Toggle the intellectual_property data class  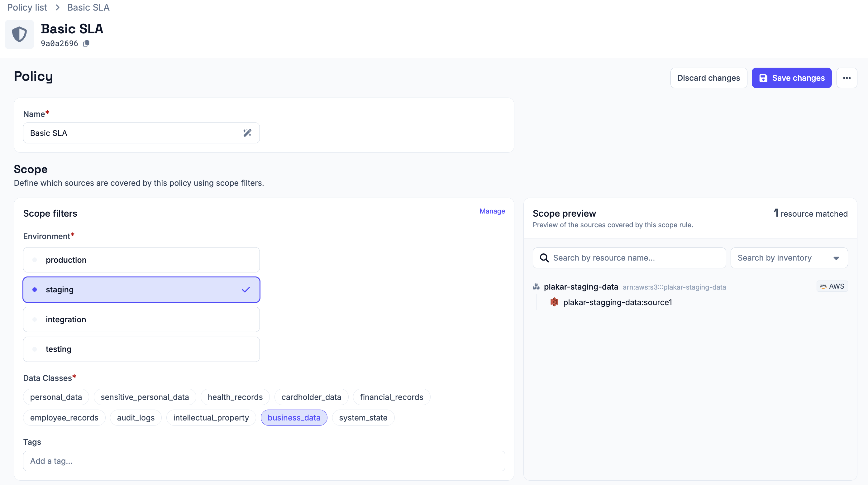click(x=211, y=418)
